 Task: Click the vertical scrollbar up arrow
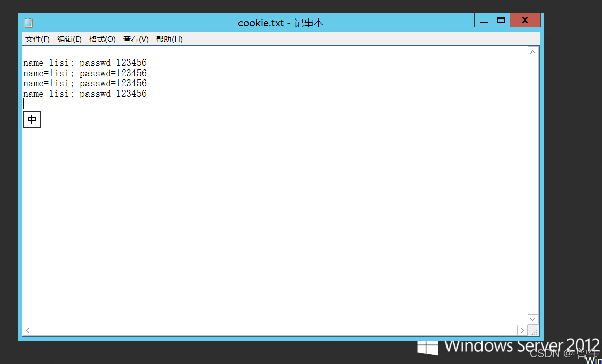click(533, 52)
